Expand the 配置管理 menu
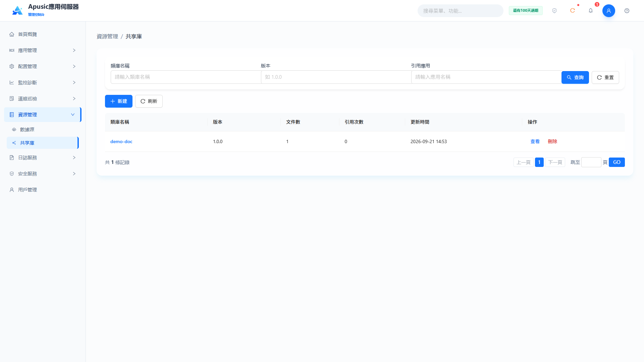The width and height of the screenshot is (644, 362). coord(43,66)
